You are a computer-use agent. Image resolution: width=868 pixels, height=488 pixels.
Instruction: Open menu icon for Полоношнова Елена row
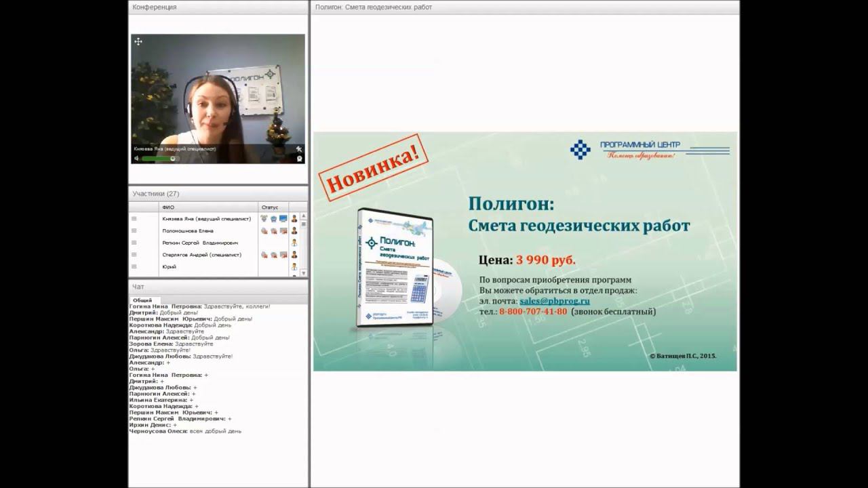(134, 230)
